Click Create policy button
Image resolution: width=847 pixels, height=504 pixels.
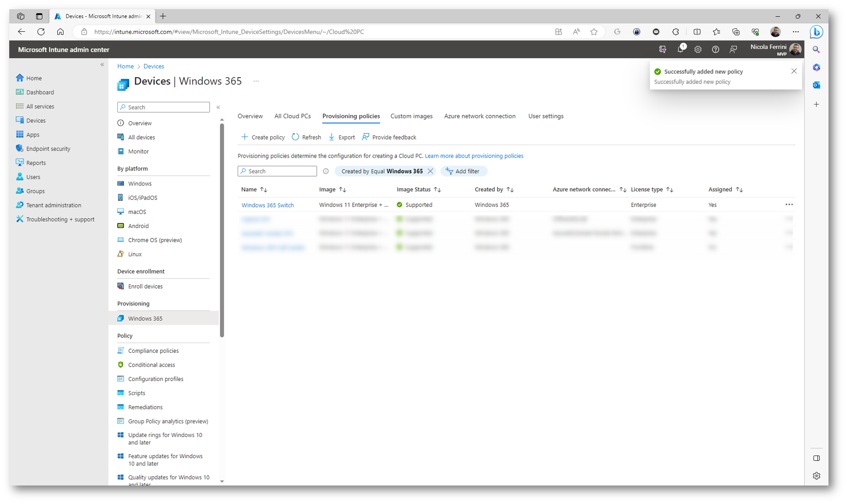tap(263, 137)
